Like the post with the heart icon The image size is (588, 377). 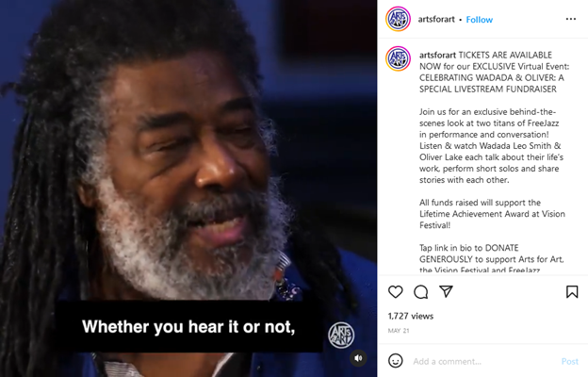395,292
